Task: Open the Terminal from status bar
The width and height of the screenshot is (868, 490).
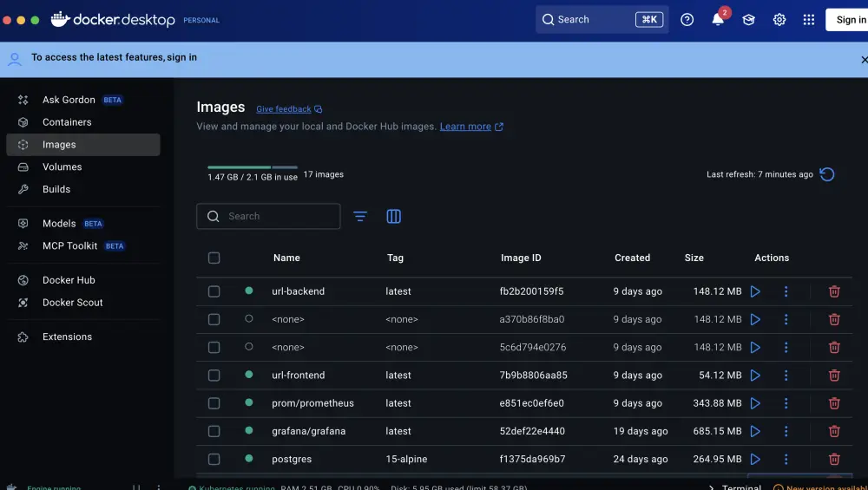Action: point(735,487)
